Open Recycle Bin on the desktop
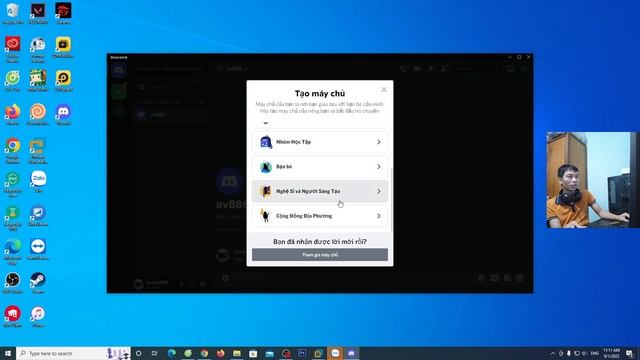The image size is (640, 360). (13, 13)
